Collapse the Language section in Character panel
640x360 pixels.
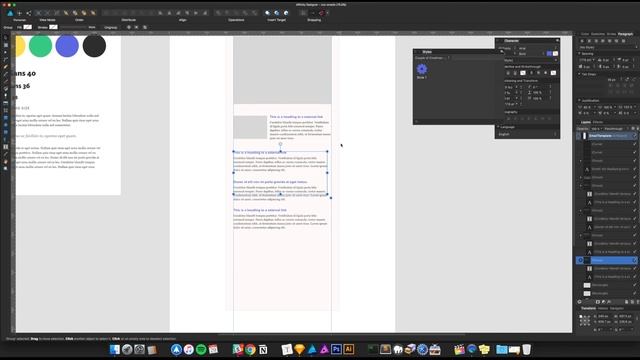point(498,127)
